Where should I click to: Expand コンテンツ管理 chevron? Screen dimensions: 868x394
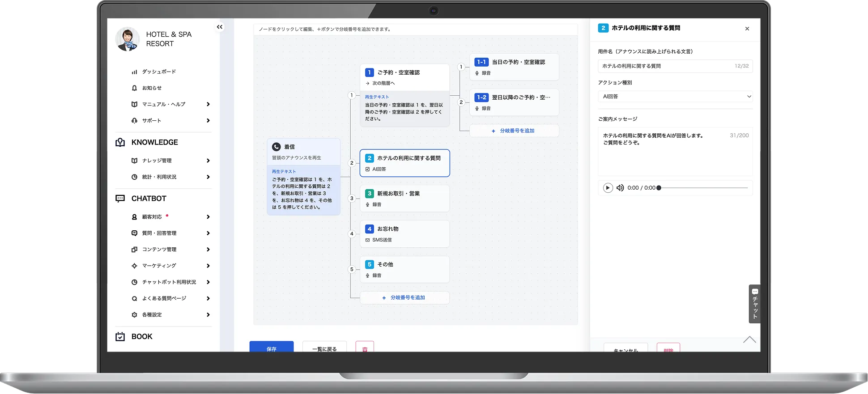(208, 250)
